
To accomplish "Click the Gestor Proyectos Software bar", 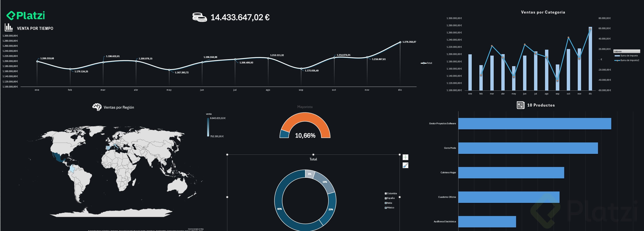I will [534, 124].
